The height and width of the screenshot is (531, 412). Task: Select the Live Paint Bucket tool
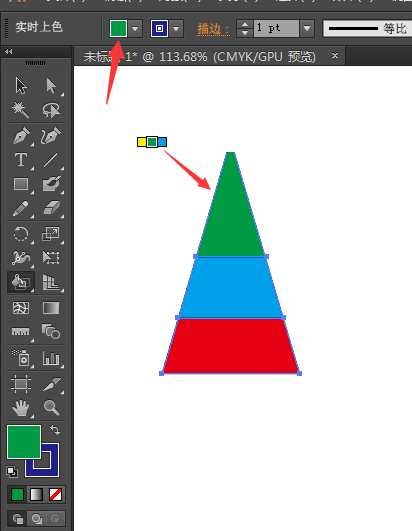point(21,282)
